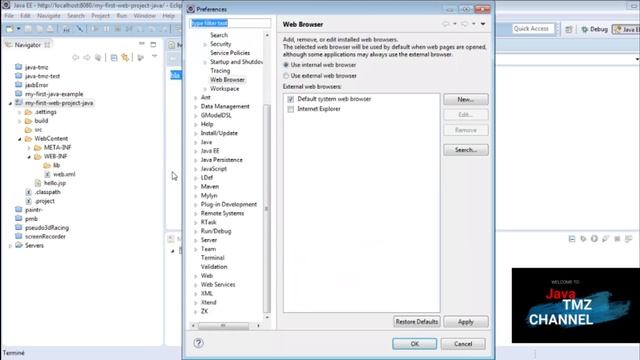
Task: Toggle Link with Editor icon in Navigator
Action: 125,58
